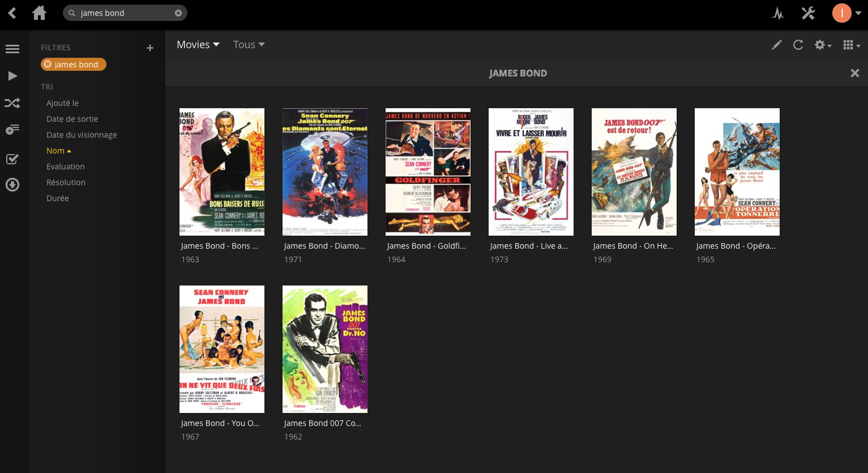Image resolution: width=868 pixels, height=473 pixels.
Task: Click the title James Bond - You O...
Action: [220, 423]
